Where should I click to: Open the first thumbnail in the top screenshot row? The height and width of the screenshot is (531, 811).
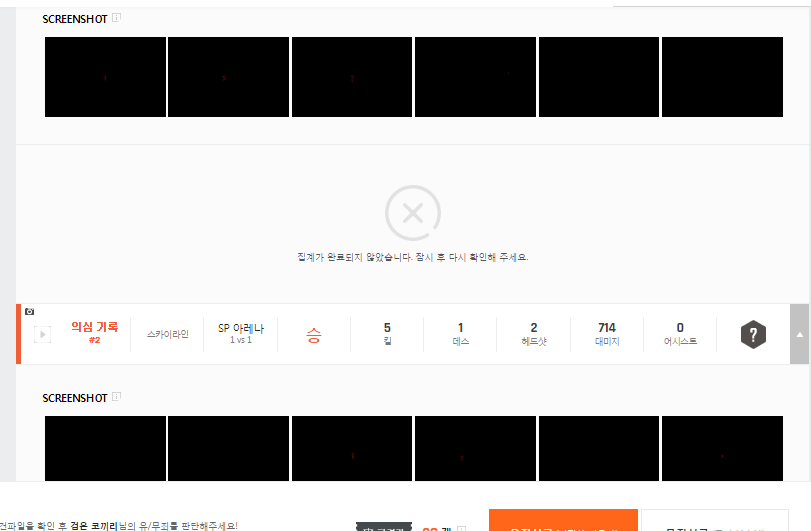(105, 77)
